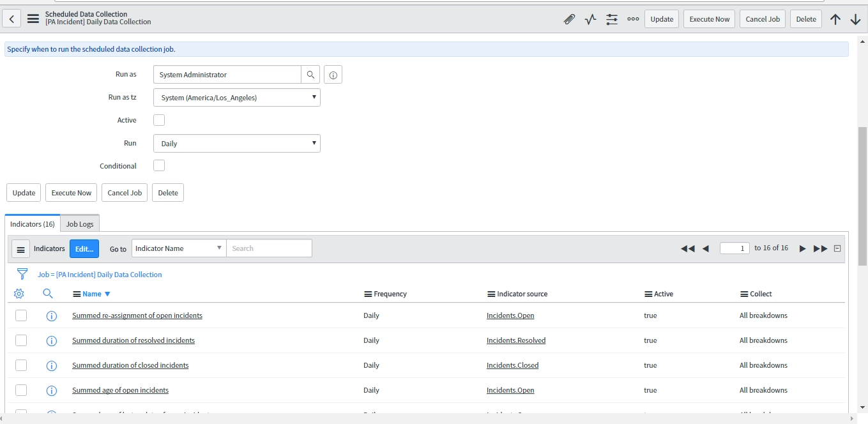
Task: Click the more options ellipsis icon
Action: click(x=632, y=19)
